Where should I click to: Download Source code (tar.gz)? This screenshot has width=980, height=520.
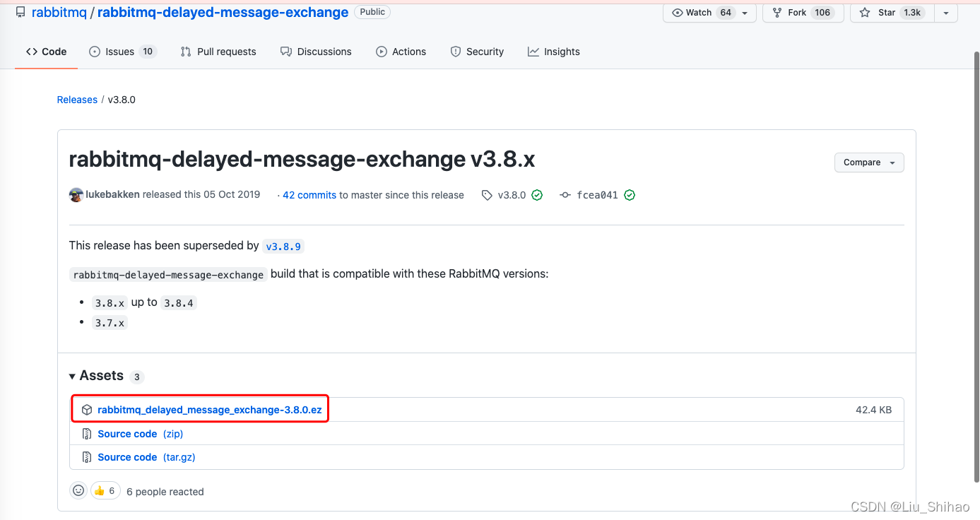pos(146,457)
